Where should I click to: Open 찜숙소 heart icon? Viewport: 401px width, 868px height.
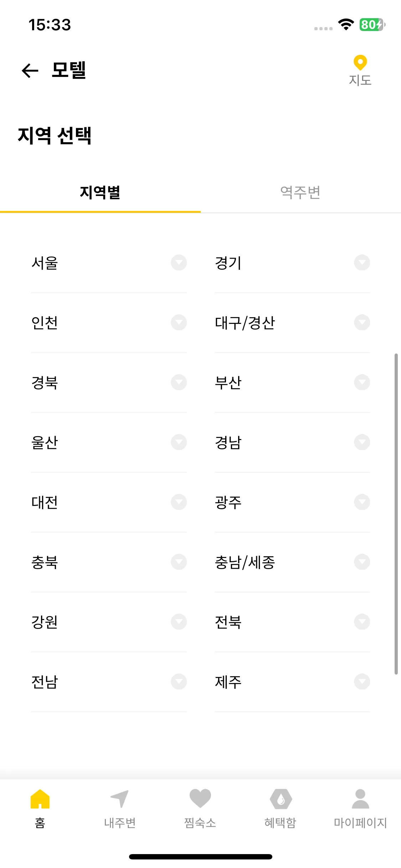pyautogui.click(x=200, y=799)
